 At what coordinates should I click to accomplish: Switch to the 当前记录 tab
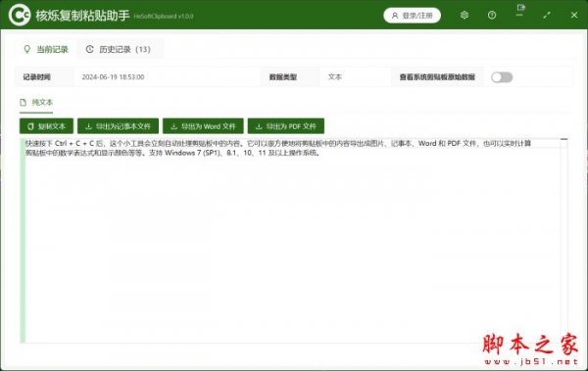point(46,49)
